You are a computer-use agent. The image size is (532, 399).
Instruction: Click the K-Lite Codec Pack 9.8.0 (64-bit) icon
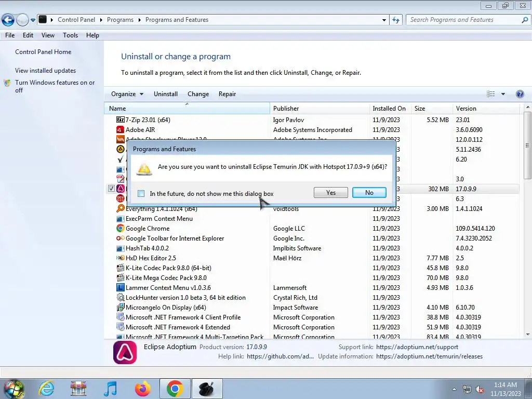[x=120, y=268]
